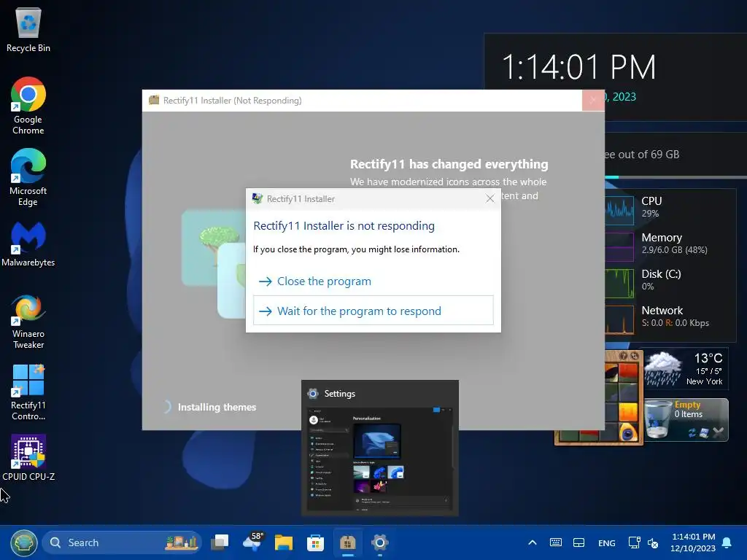The width and height of the screenshot is (747, 560).
Task: Open Task View from the taskbar
Action: (220, 542)
